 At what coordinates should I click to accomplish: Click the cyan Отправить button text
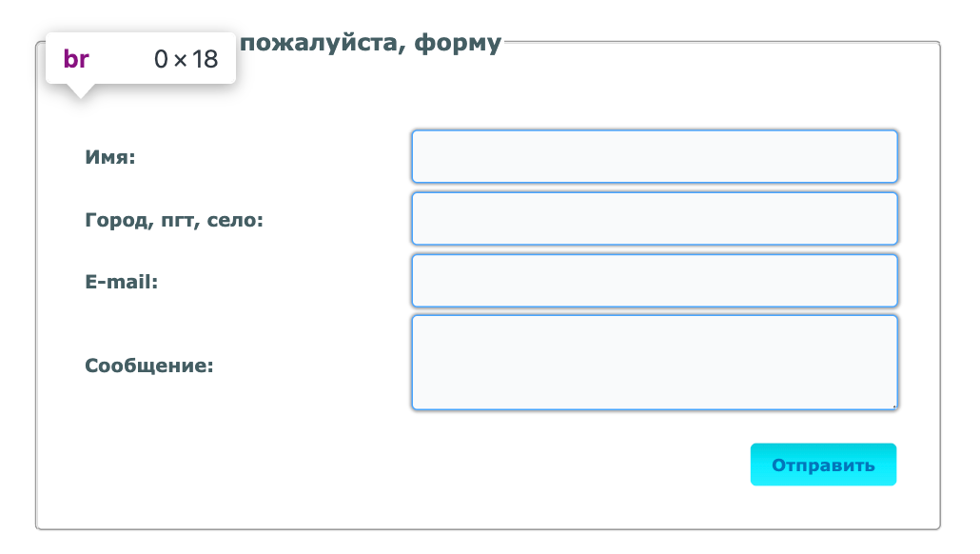(822, 465)
